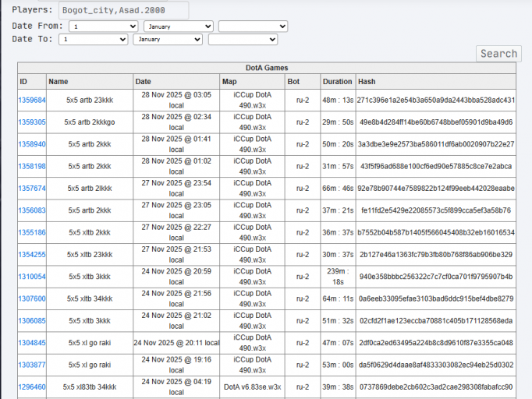Open the Date To year dropdown

click(243, 39)
